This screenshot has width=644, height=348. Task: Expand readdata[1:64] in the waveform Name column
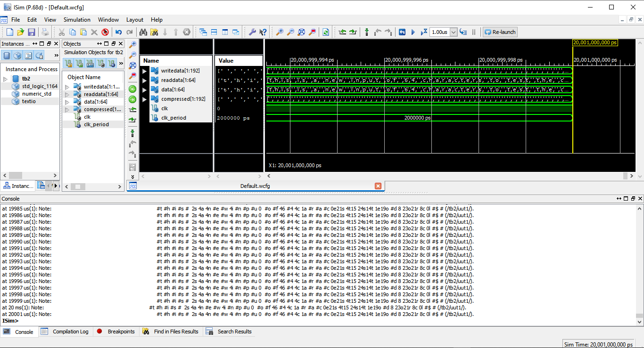[145, 80]
